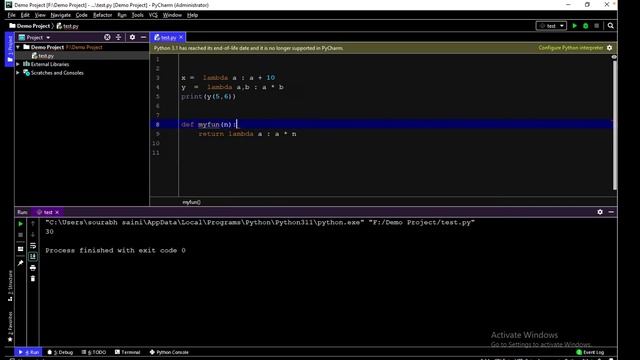Click the up arrow in Run panel
The width and height of the screenshot is (640, 360).
tap(33, 224)
